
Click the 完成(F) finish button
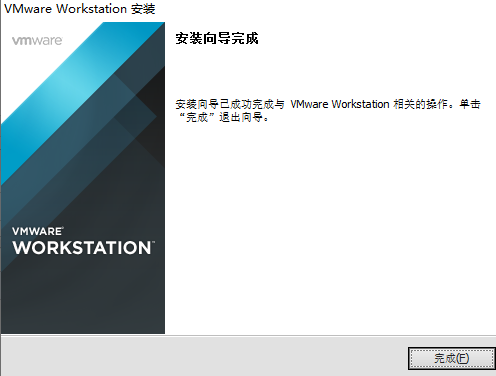coord(452,358)
